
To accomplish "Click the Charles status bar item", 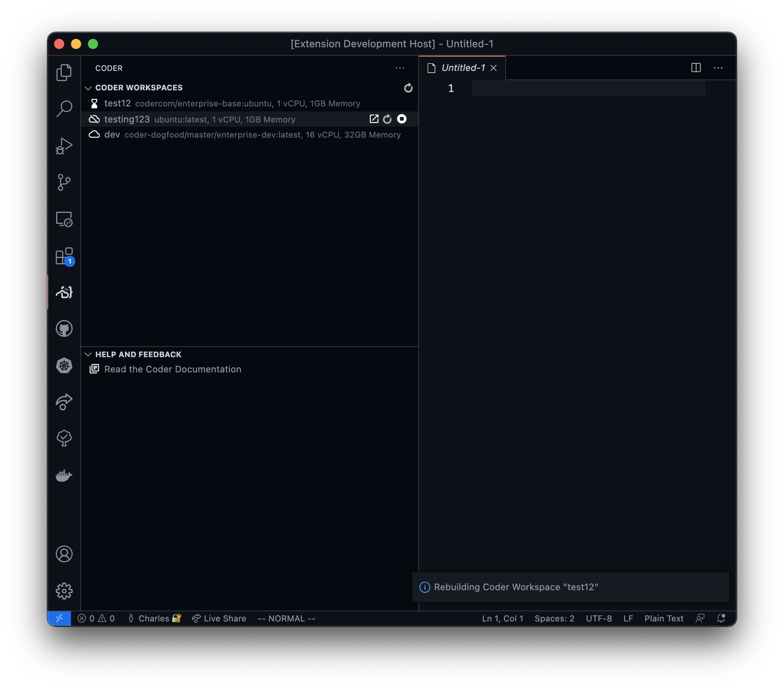I will [x=154, y=618].
